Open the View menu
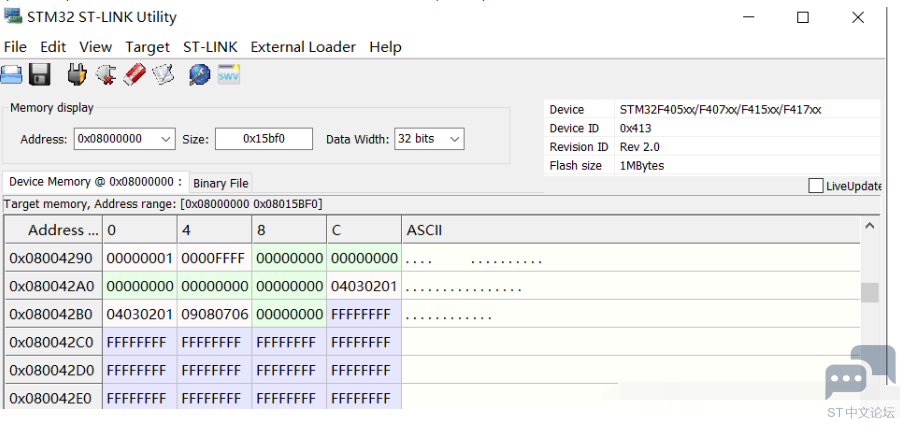This screenshot has width=904, height=428. [x=96, y=47]
